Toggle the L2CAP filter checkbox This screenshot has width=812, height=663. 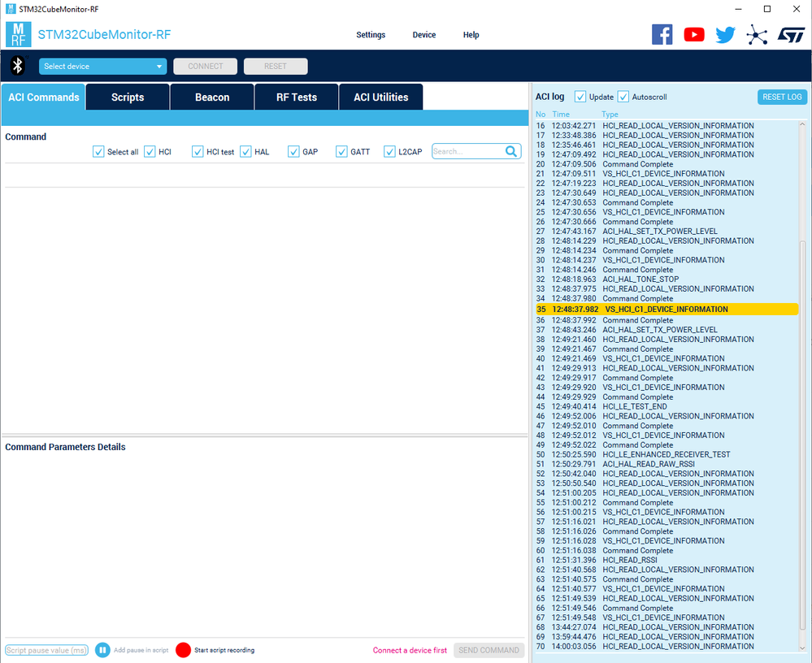coord(389,152)
